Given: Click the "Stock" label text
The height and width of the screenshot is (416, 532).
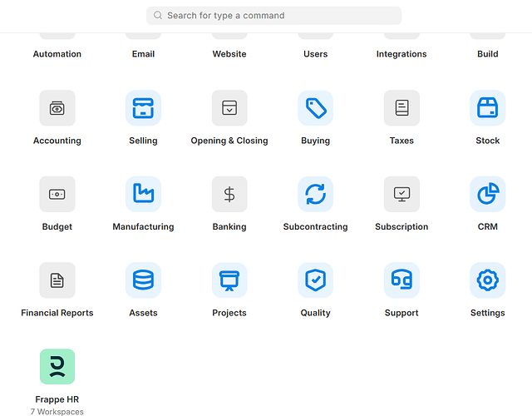Looking at the screenshot, I should [x=488, y=141].
